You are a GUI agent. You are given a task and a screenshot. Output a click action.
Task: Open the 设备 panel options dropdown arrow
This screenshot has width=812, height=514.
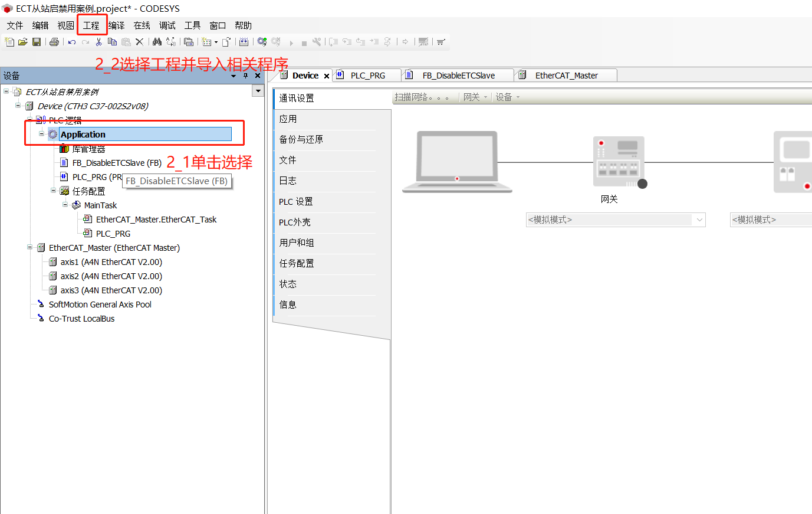click(234, 76)
